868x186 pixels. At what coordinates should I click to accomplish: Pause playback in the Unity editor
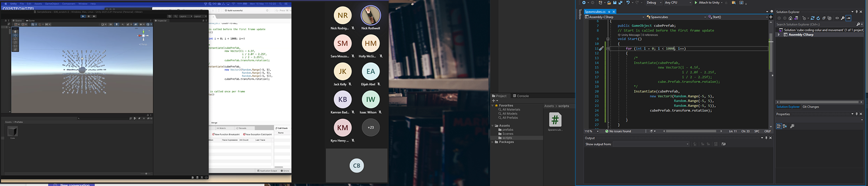coord(89,16)
